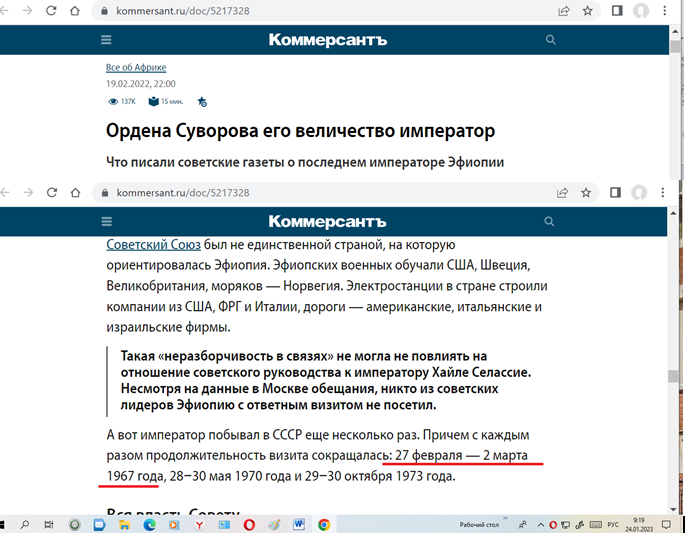Viewport: 687px width, 533px height.
Task: Show hidden tray icons chevron
Action: [541, 525]
